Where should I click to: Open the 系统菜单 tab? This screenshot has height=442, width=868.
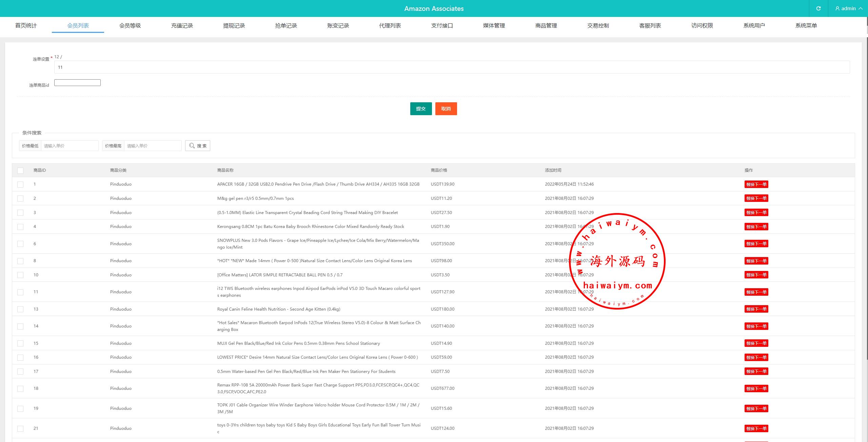tap(806, 25)
